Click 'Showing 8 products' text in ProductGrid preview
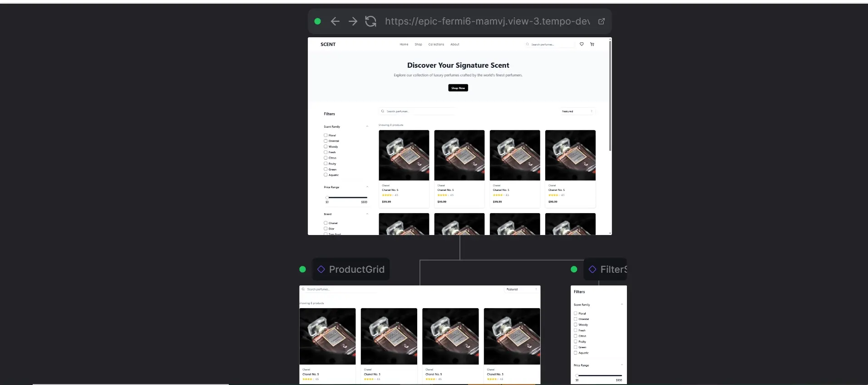This screenshot has width=868, height=385. pyautogui.click(x=312, y=303)
